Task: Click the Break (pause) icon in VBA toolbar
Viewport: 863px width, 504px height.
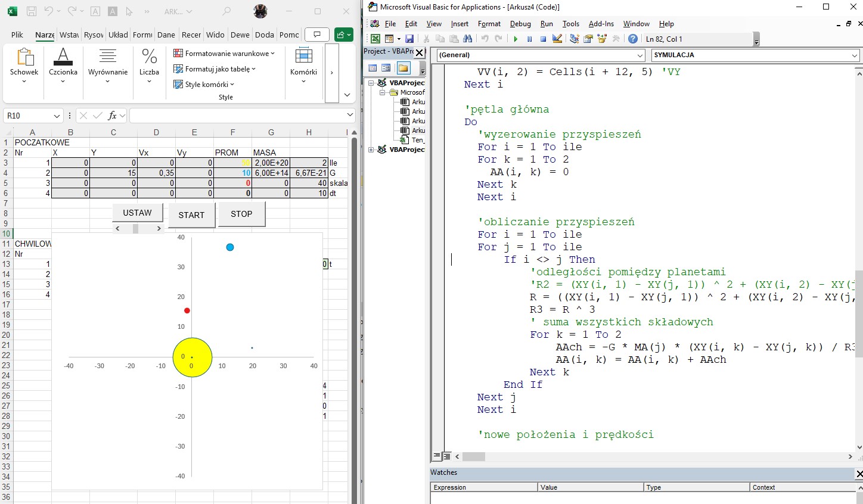Action: pos(529,39)
